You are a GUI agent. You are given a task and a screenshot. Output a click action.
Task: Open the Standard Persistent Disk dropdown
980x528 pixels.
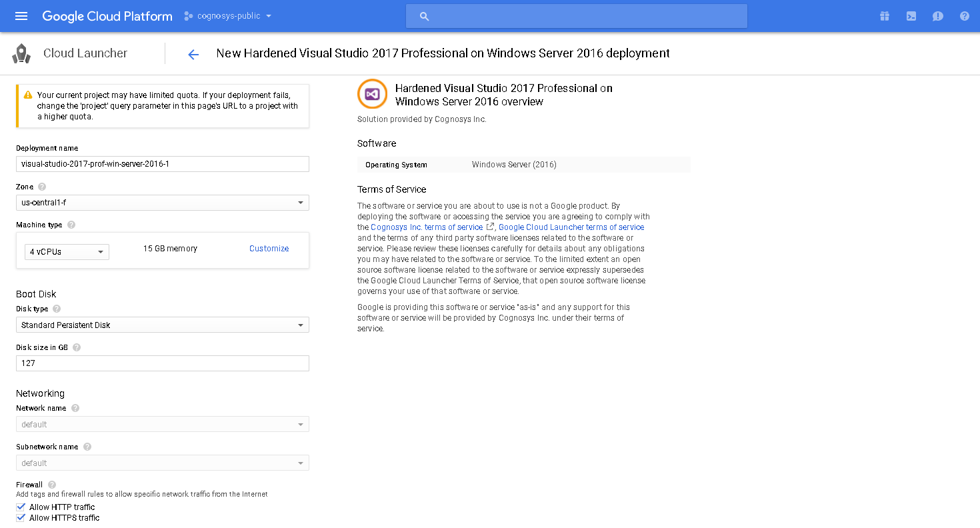[163, 325]
